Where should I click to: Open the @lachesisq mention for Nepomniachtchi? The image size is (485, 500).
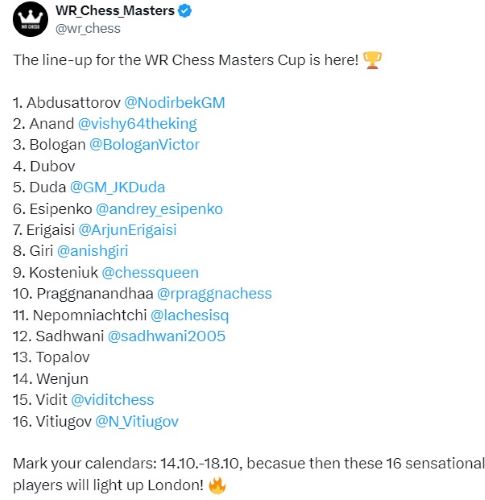[x=190, y=315]
